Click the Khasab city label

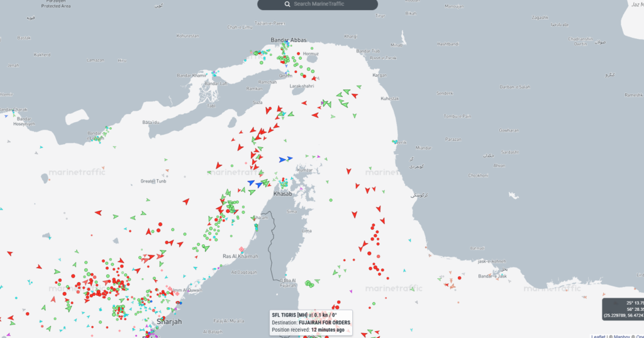(x=283, y=194)
